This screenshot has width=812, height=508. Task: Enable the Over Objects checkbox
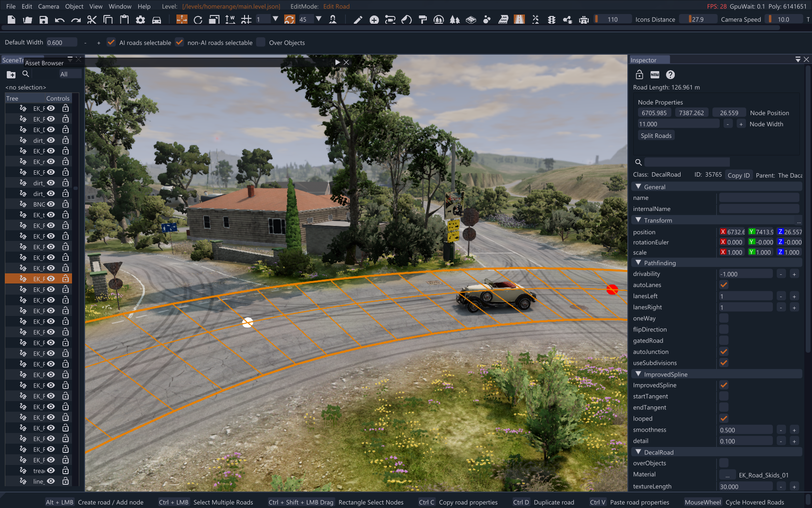point(261,42)
